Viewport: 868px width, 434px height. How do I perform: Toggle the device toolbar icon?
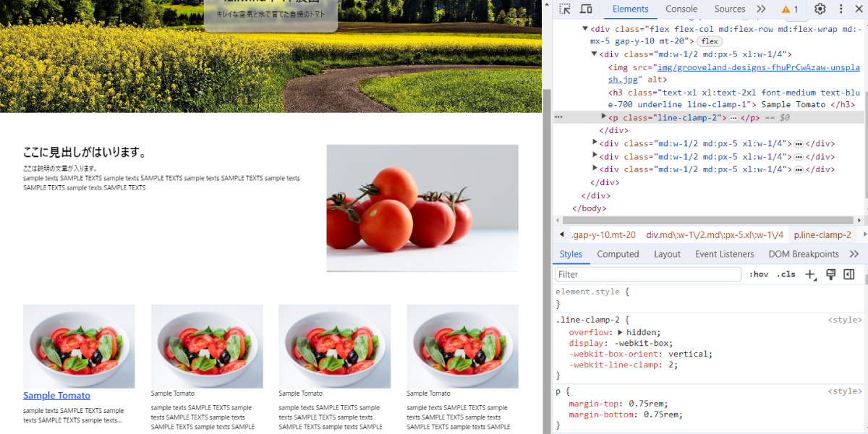pyautogui.click(x=586, y=9)
